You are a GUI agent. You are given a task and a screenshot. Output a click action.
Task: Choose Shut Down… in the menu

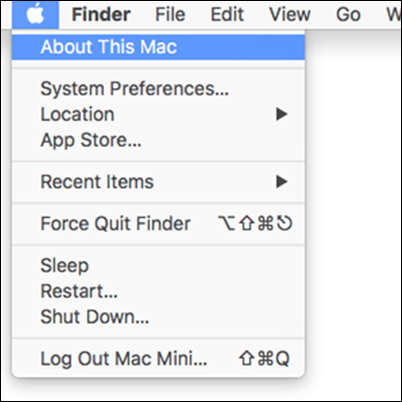(158, 317)
